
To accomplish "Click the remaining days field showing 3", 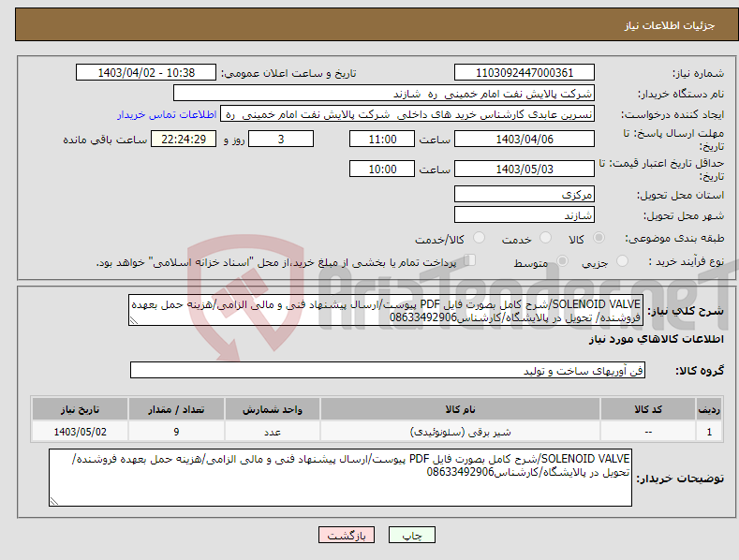I will 281,139.
